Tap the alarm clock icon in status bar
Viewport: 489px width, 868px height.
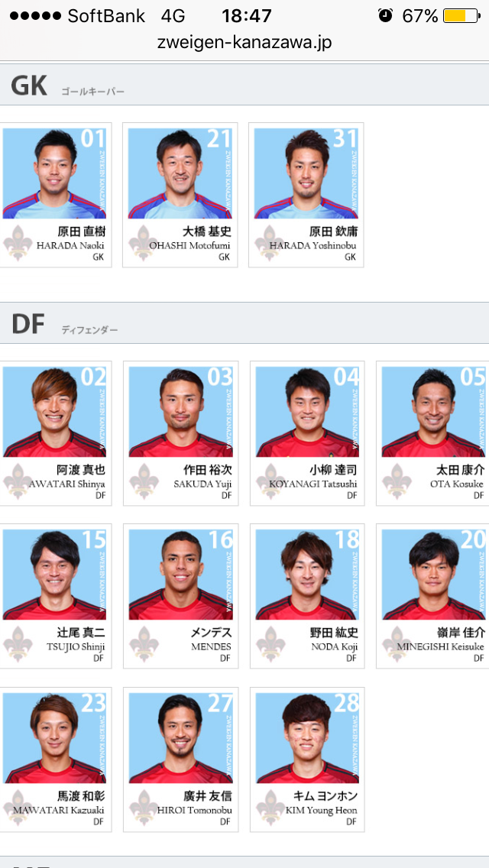[x=385, y=15]
